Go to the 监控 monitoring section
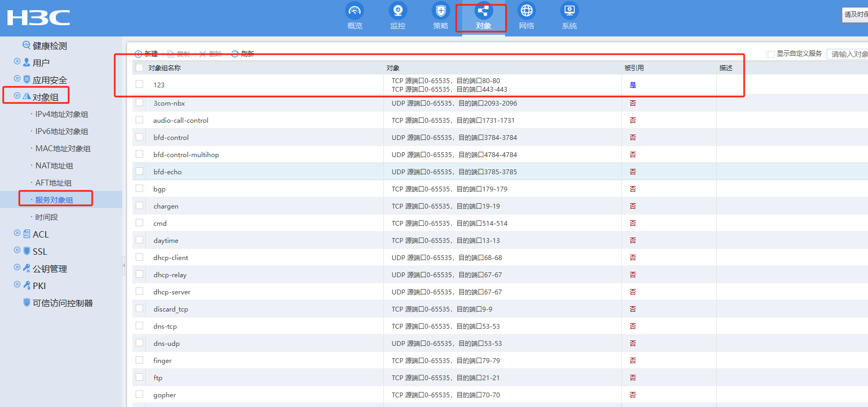This screenshot has width=868, height=407. (x=398, y=16)
